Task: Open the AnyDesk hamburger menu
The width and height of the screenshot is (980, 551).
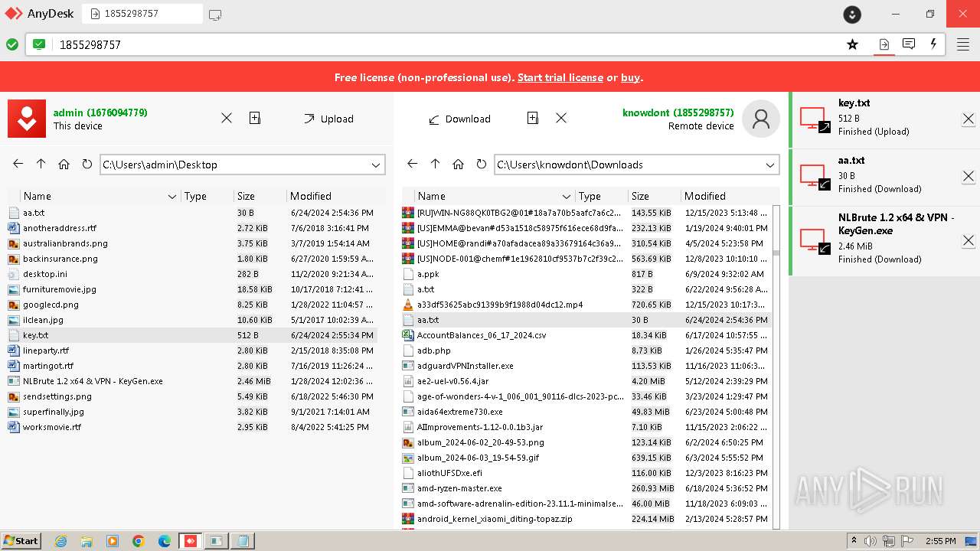Action: tap(963, 44)
